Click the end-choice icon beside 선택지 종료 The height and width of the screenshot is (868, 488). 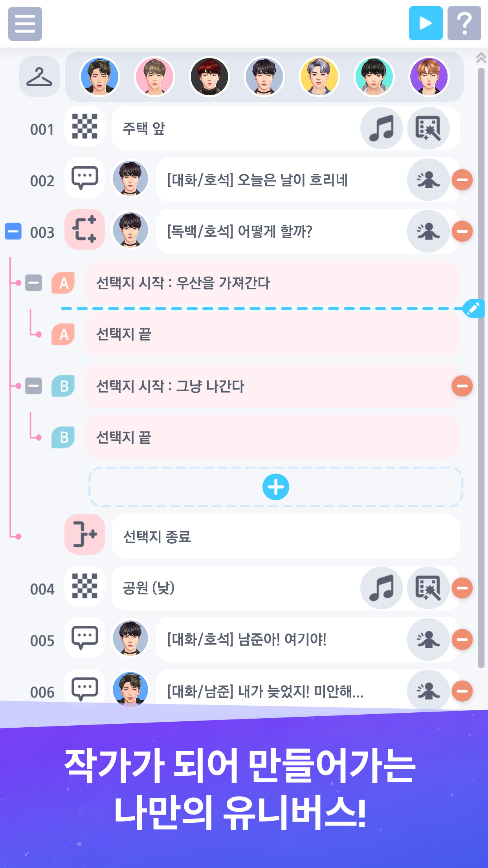click(x=85, y=535)
